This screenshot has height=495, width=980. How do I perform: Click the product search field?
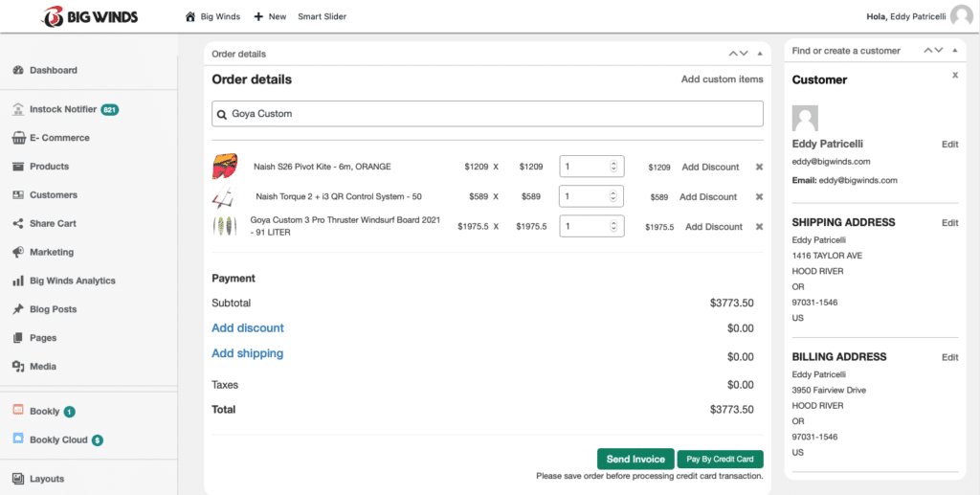(x=487, y=114)
